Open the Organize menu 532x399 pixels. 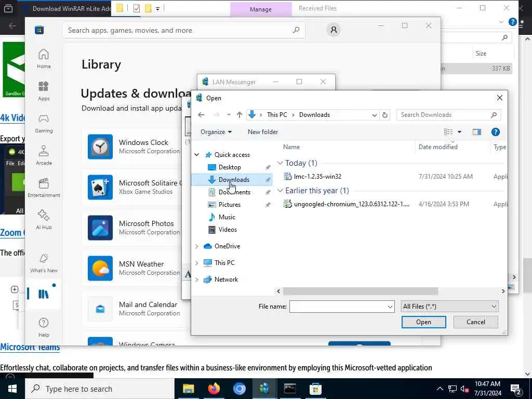coord(216,131)
